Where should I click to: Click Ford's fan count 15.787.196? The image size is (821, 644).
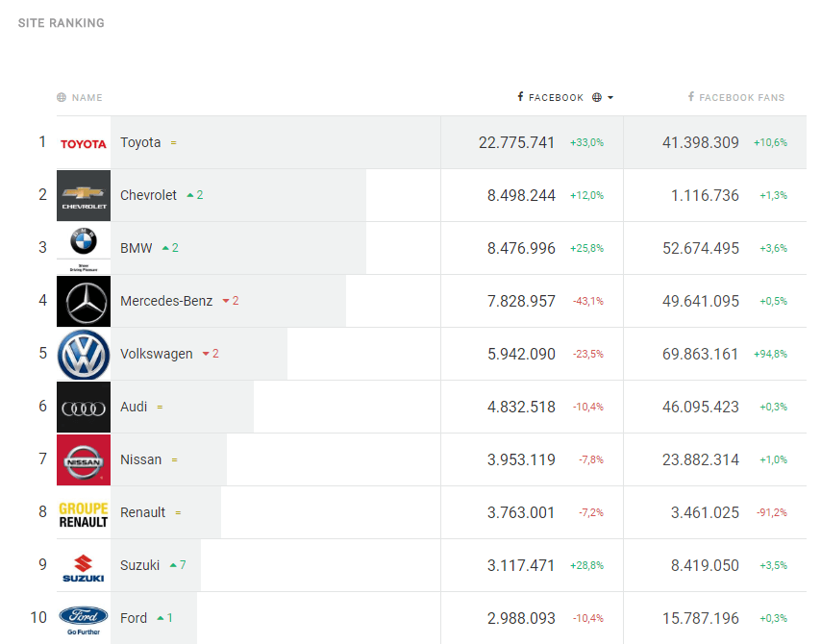tap(701, 618)
